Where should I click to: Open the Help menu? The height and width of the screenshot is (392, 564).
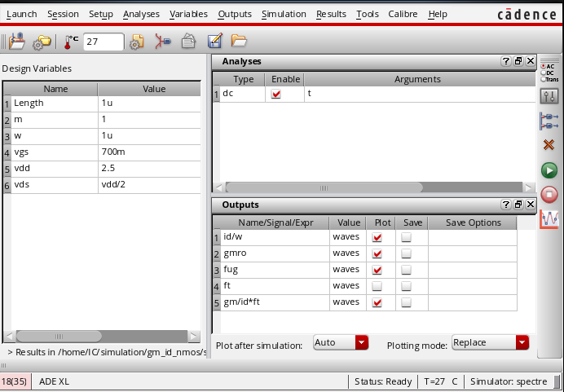pos(438,14)
